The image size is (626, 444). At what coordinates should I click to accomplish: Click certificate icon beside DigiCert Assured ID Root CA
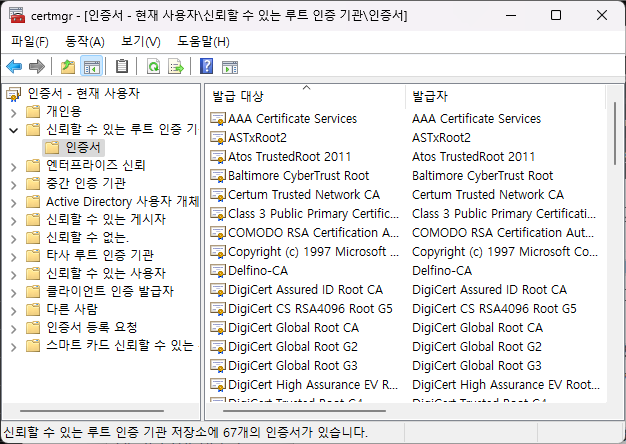218,289
